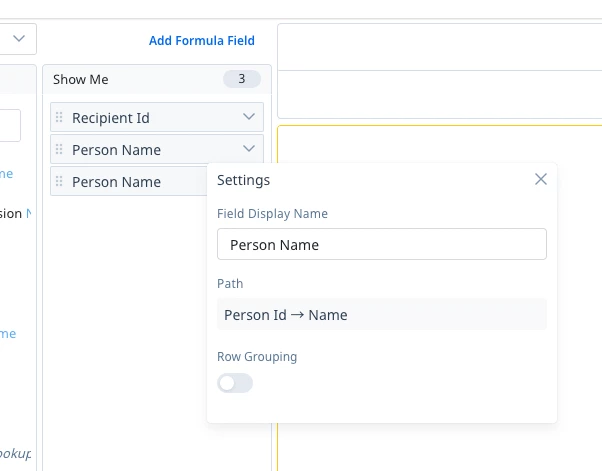
Task: Click drag handle icon of third row Person Name
Action: point(59,181)
